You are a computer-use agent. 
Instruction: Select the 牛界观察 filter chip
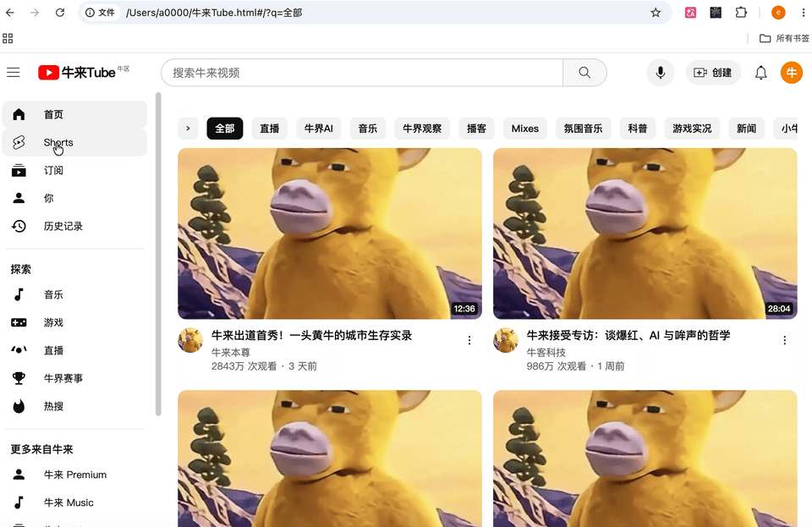[422, 129]
